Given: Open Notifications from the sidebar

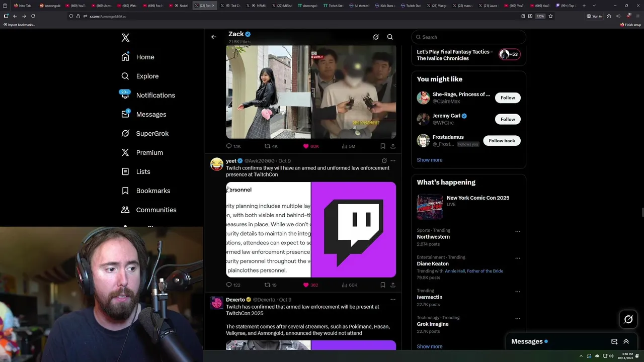Looking at the screenshot, I should (x=148, y=95).
